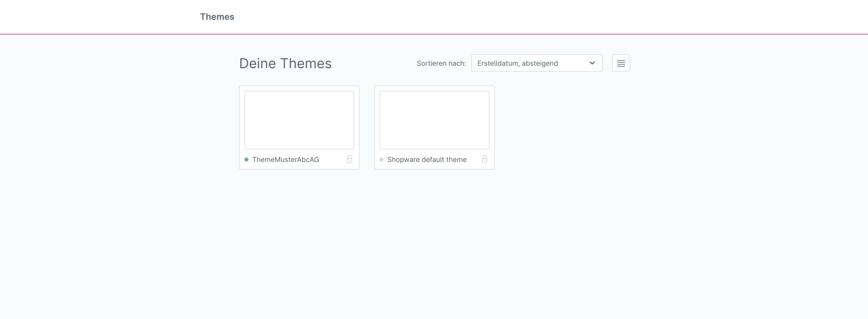Click the 'Deine Themes' heading

coord(286,63)
